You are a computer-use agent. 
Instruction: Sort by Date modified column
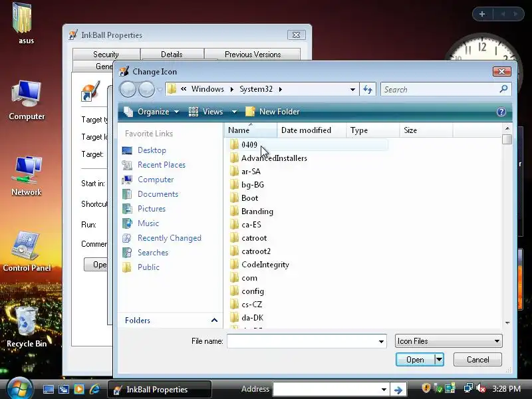click(311, 130)
